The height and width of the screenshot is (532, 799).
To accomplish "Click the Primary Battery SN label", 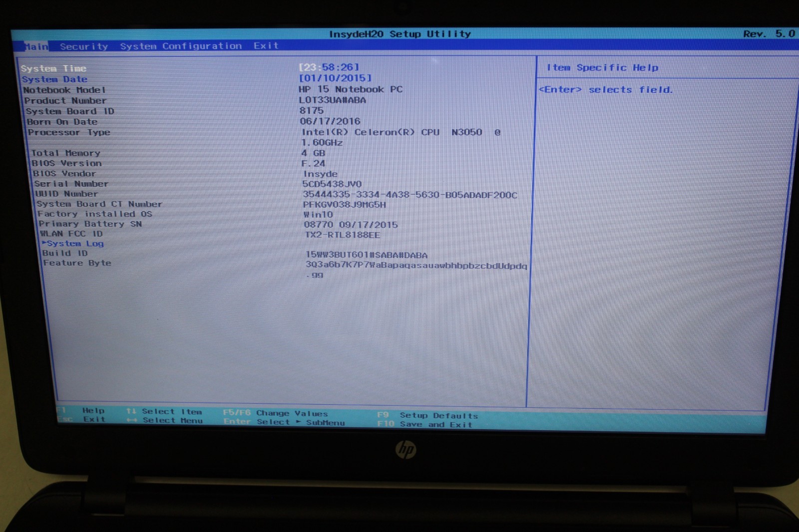I will 90,224.
